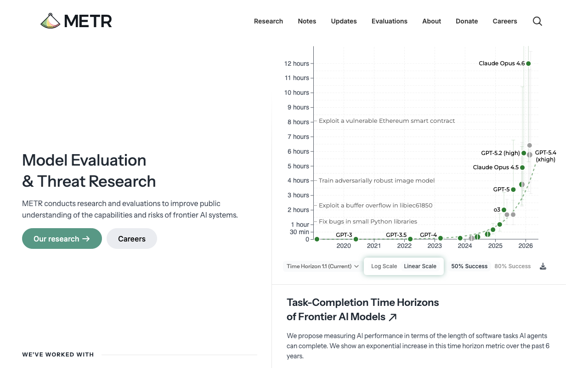The height and width of the screenshot is (368, 588).
Task: Open Evaluations navigation item
Action: (390, 21)
